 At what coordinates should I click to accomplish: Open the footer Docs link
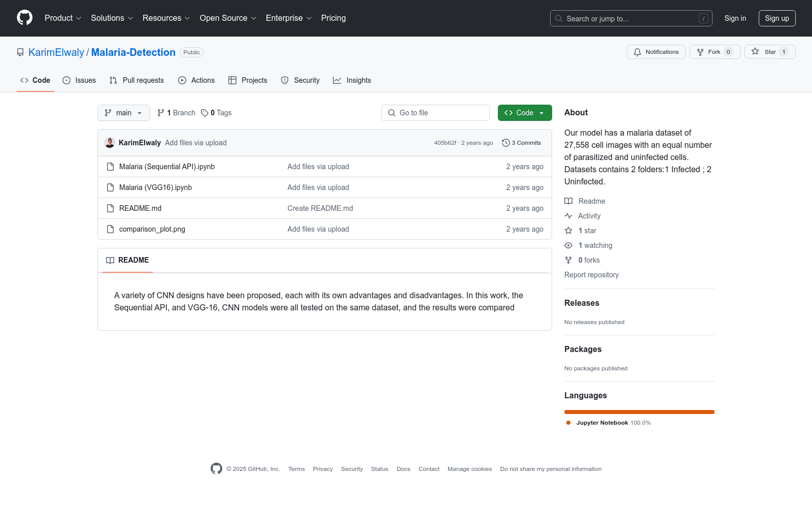pos(403,469)
